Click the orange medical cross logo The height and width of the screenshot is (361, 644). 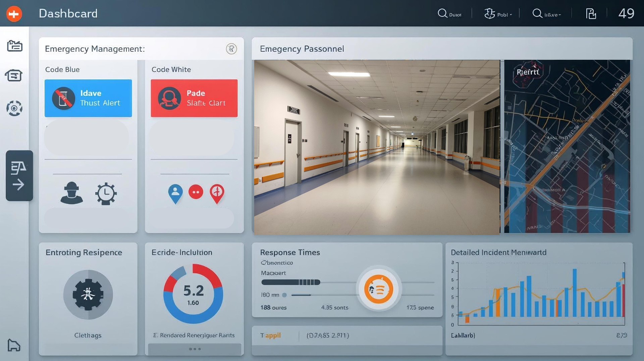[x=14, y=14]
